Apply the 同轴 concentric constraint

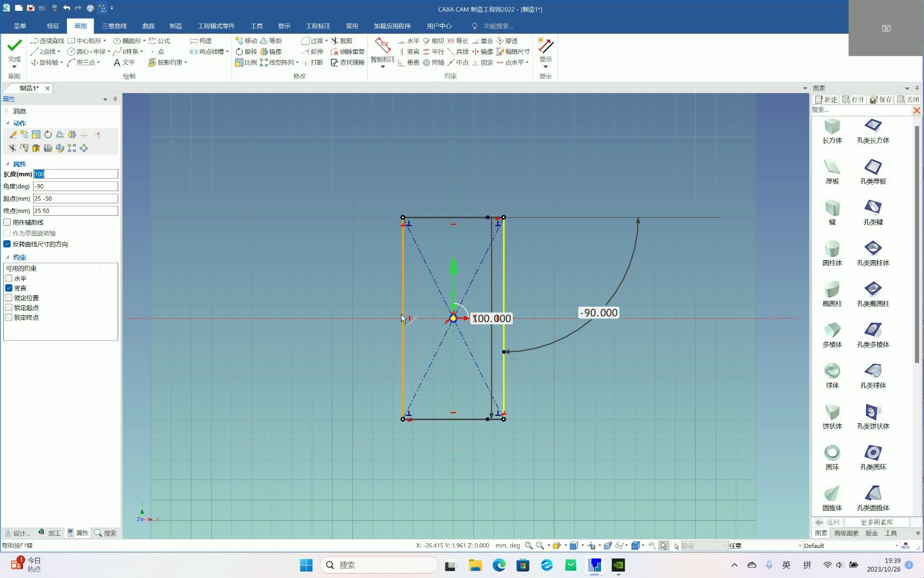(x=434, y=63)
